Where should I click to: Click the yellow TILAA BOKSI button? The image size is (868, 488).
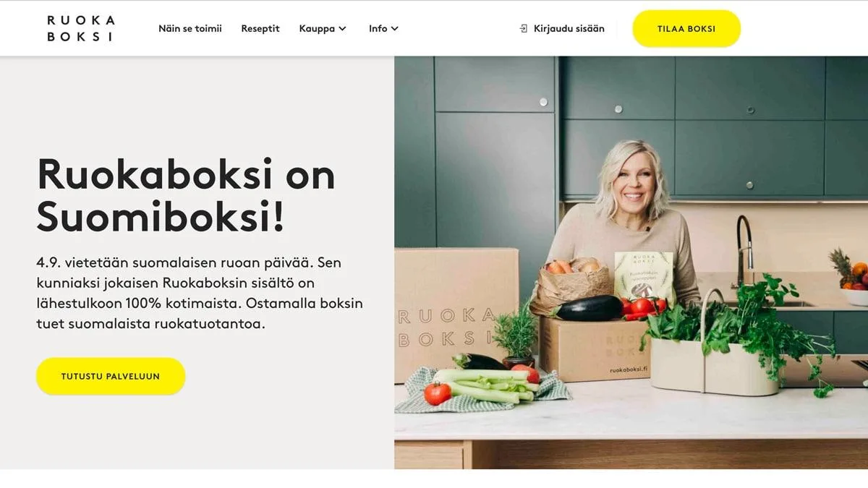click(x=686, y=29)
